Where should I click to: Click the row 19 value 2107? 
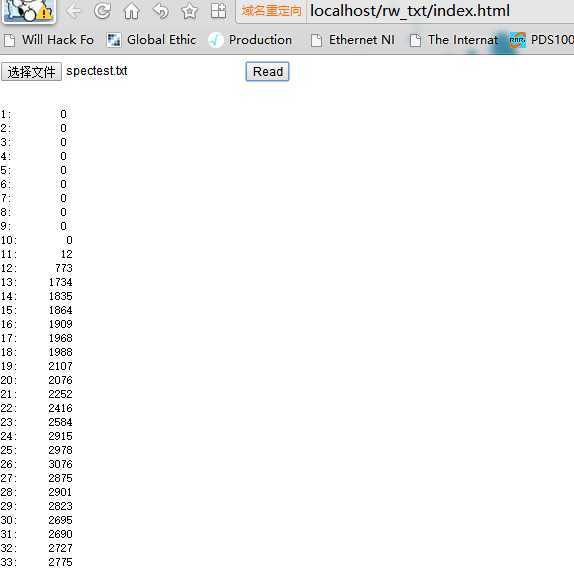(60, 366)
